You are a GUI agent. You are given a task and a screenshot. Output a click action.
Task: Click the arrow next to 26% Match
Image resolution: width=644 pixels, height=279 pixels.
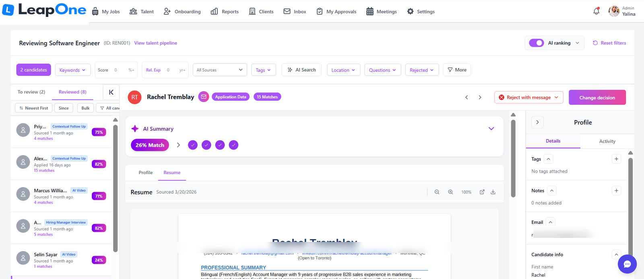(x=178, y=145)
